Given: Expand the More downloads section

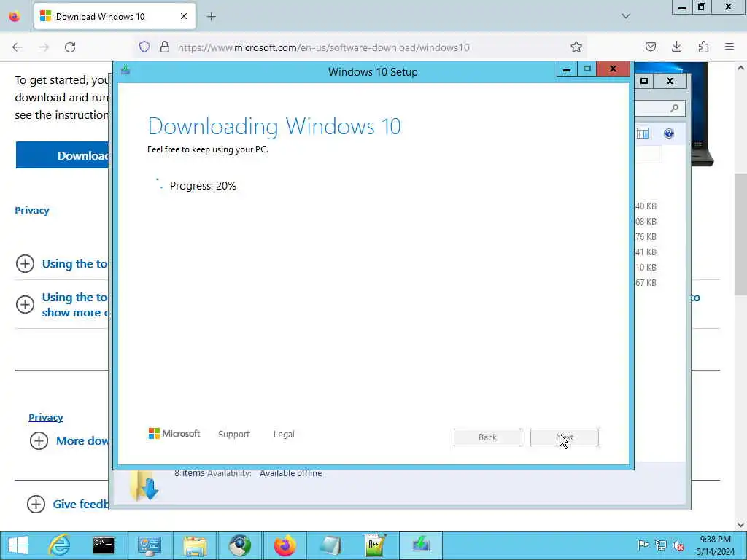Looking at the screenshot, I should tap(39, 441).
